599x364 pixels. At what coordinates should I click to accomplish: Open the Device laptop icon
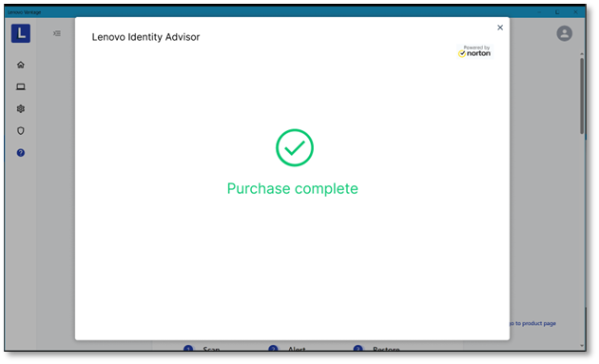click(x=21, y=86)
